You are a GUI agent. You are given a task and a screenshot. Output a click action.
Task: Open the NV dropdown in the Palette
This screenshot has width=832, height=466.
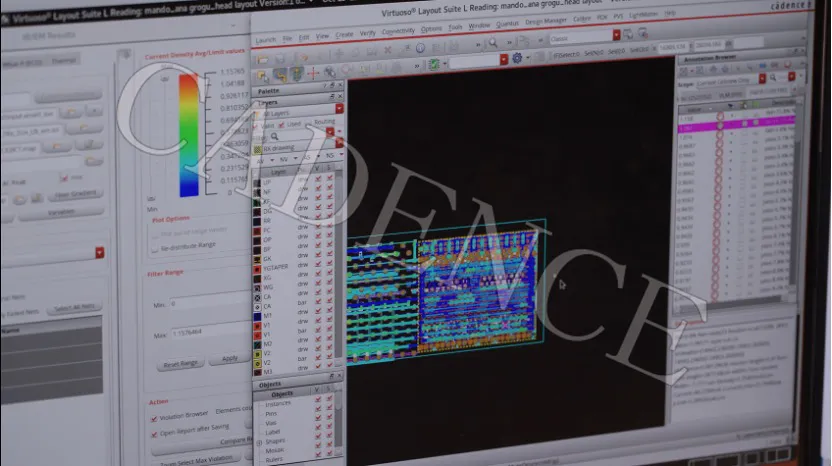tap(295, 158)
